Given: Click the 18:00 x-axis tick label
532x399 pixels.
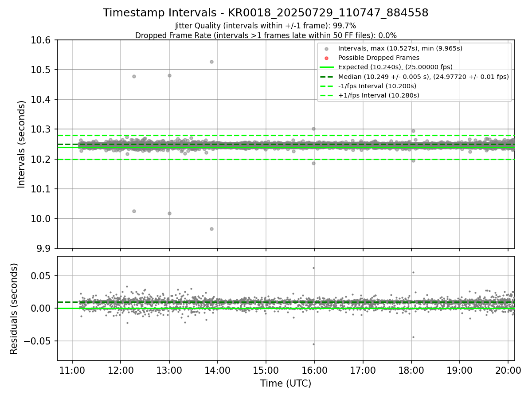Looking at the screenshot, I should (x=411, y=370).
